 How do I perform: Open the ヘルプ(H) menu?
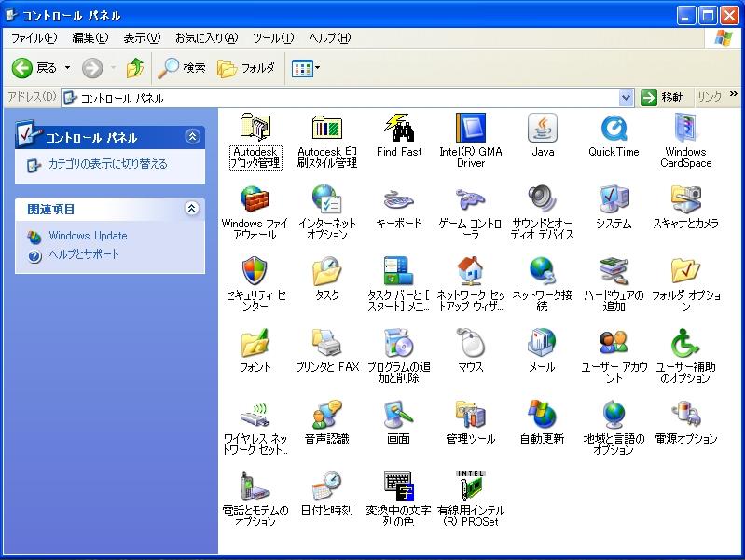330,38
